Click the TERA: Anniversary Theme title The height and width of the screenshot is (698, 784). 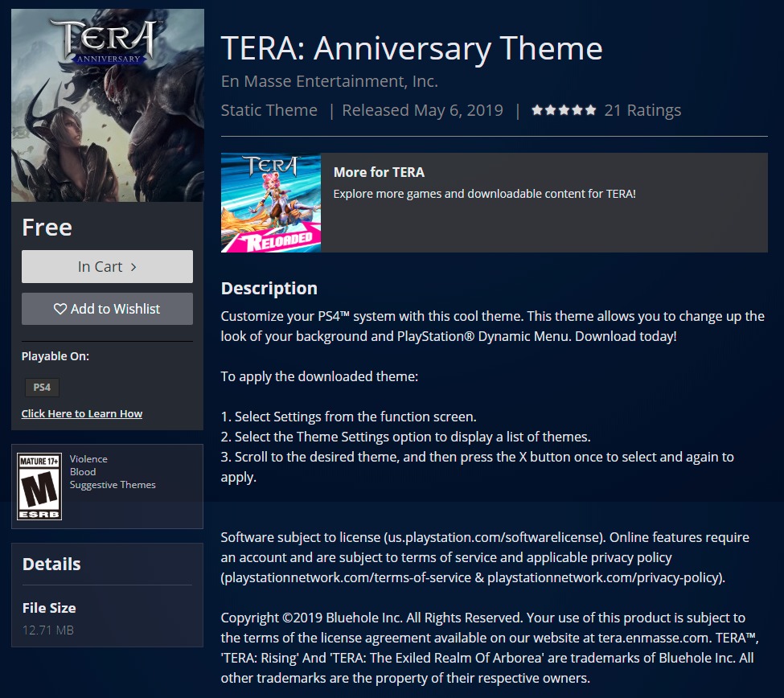tap(412, 48)
